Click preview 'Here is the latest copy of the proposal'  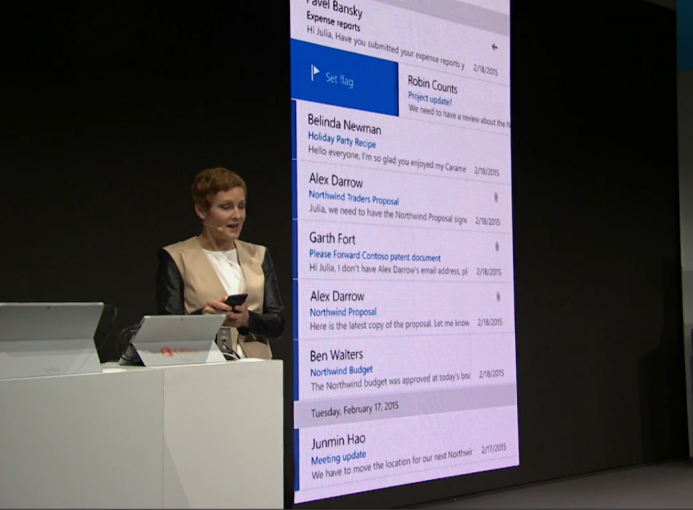pyautogui.click(x=389, y=325)
